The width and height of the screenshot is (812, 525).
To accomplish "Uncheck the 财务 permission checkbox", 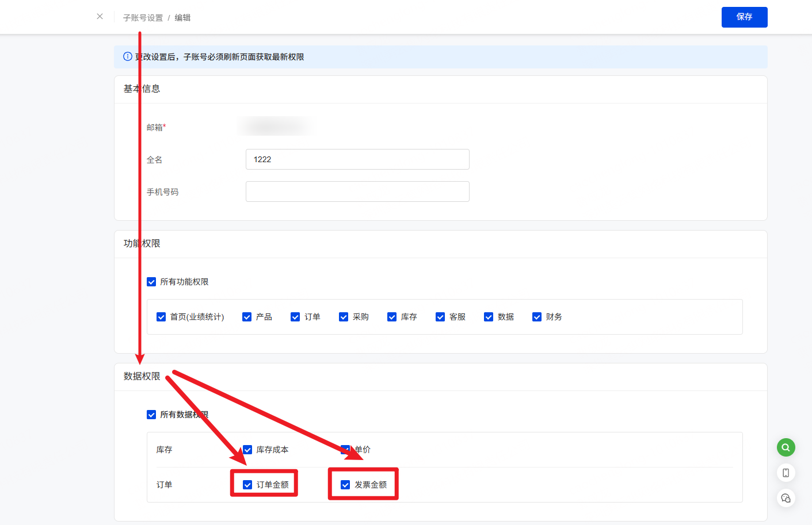I will tap(537, 317).
